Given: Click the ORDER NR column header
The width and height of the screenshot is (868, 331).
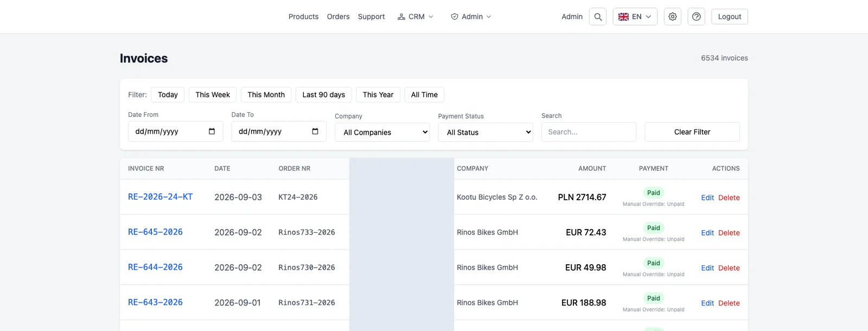Looking at the screenshot, I should coord(295,169).
